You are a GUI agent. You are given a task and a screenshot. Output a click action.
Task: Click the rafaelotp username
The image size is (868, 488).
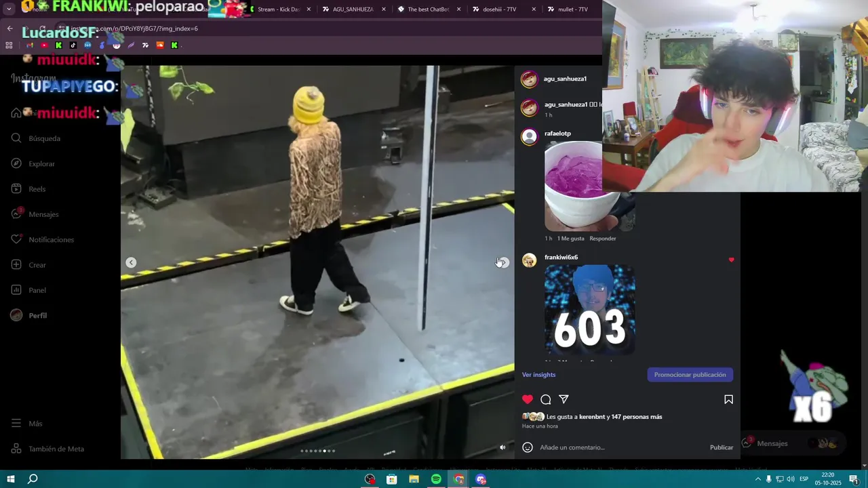[x=557, y=134]
